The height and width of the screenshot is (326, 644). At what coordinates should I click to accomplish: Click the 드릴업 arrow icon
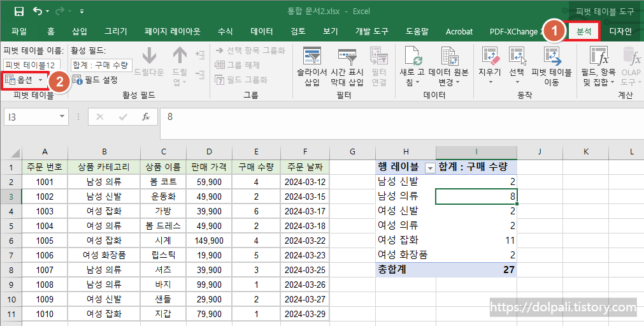[x=180, y=56]
